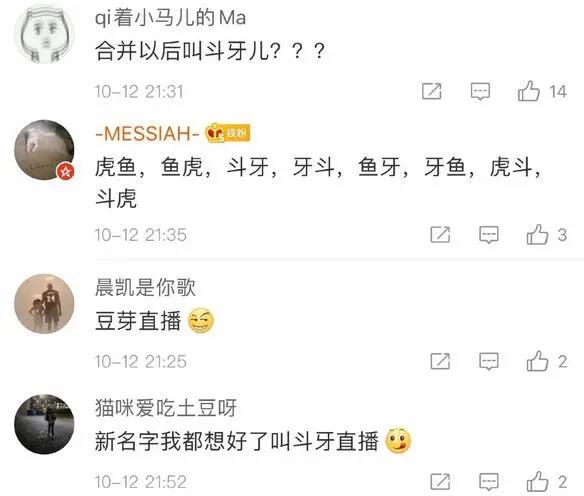This screenshot has width=584, height=496.
Task: Share the 豆芽直播 comment
Action: point(440,361)
